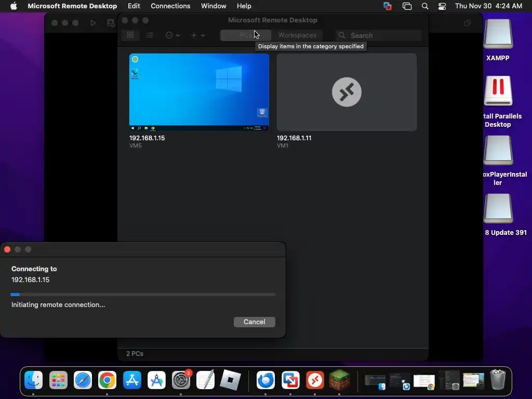The height and width of the screenshot is (399, 532).
Task: Open System Preferences from the Dock
Action: (x=181, y=380)
